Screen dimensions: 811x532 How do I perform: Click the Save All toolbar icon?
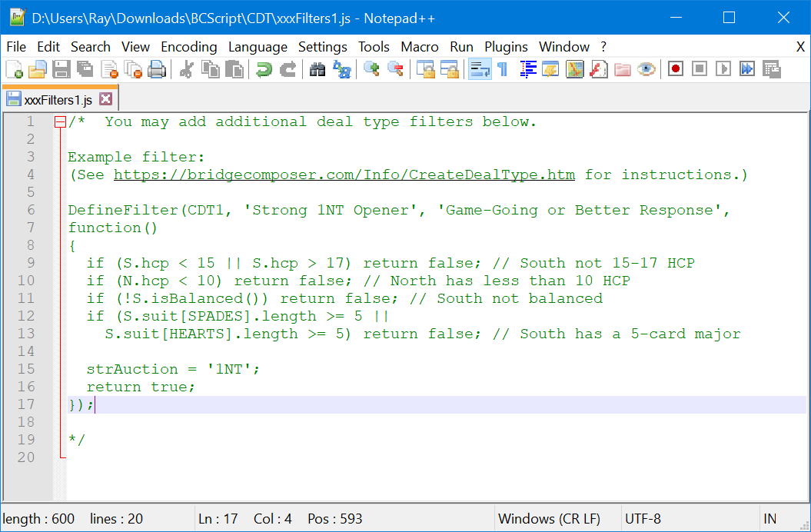tap(85, 69)
